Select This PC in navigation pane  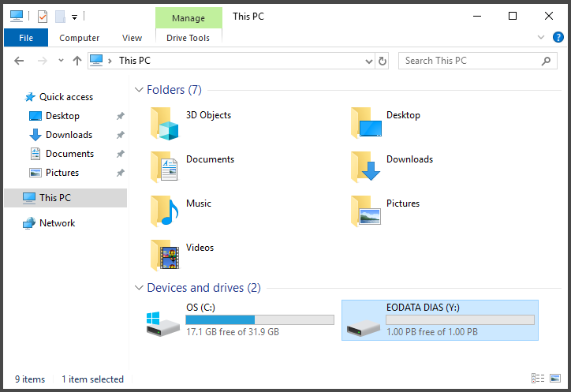(65, 198)
